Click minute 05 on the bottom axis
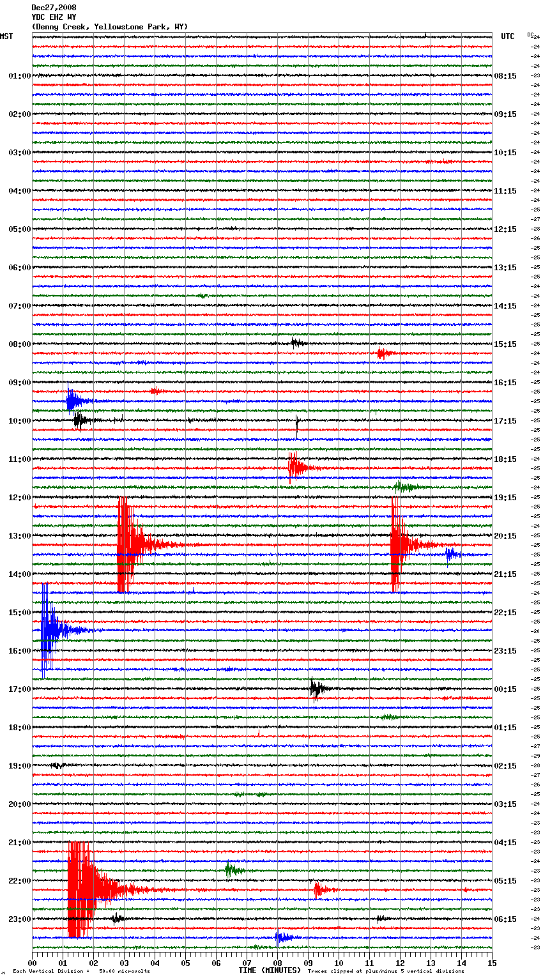 click(x=185, y=963)
